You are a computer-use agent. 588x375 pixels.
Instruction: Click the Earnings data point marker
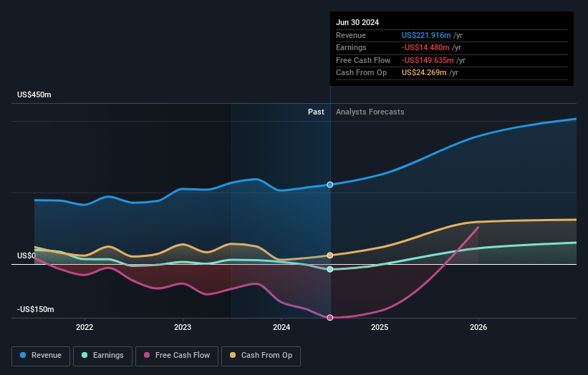(x=330, y=269)
